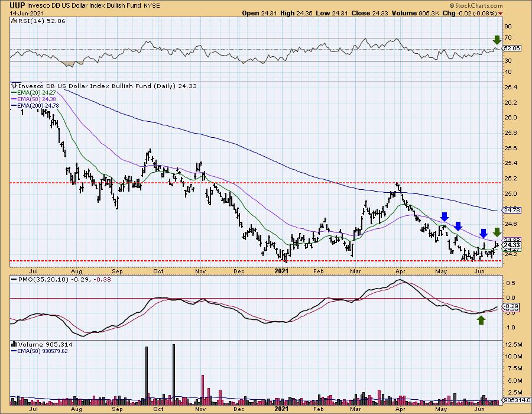Click the Chg -0.02 (-0.08%) value

[471, 13]
